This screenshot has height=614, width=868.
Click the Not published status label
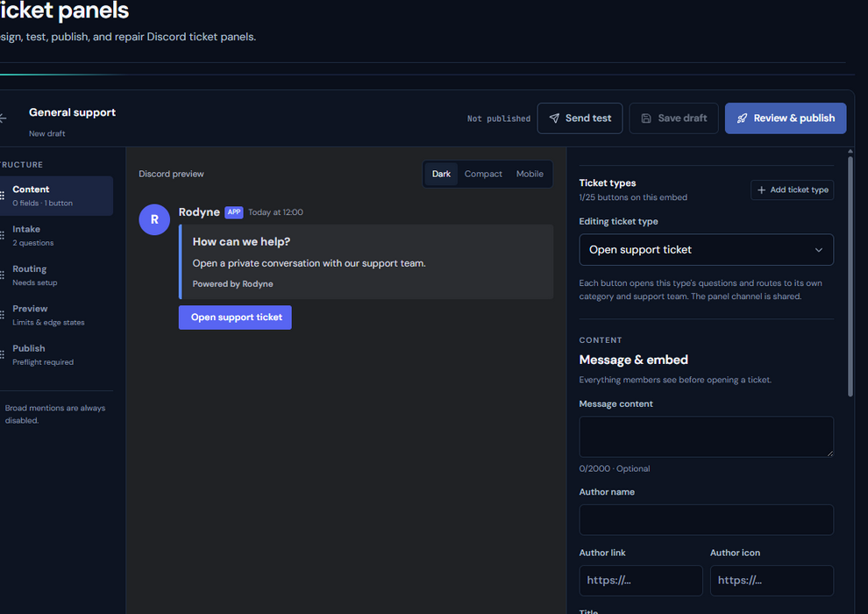[498, 118]
